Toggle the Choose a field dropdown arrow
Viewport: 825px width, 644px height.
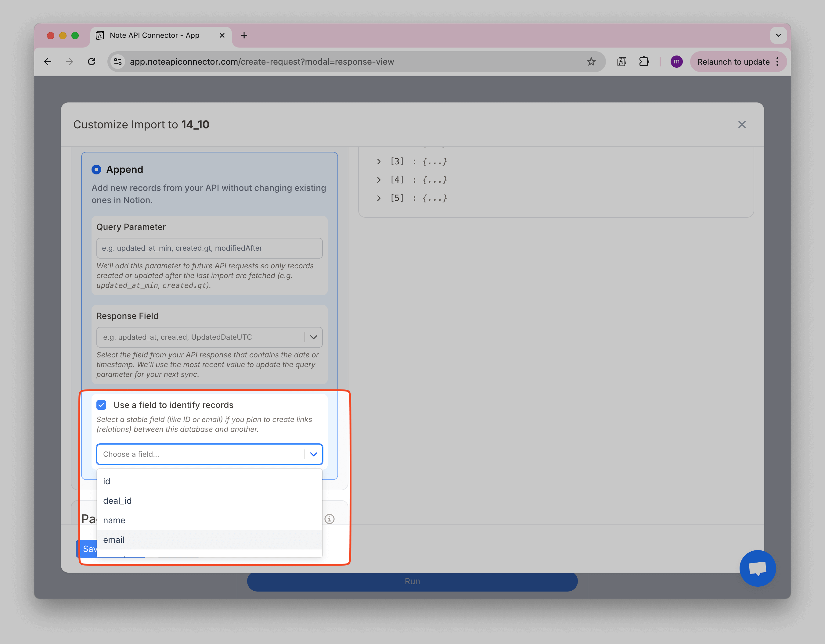click(313, 454)
